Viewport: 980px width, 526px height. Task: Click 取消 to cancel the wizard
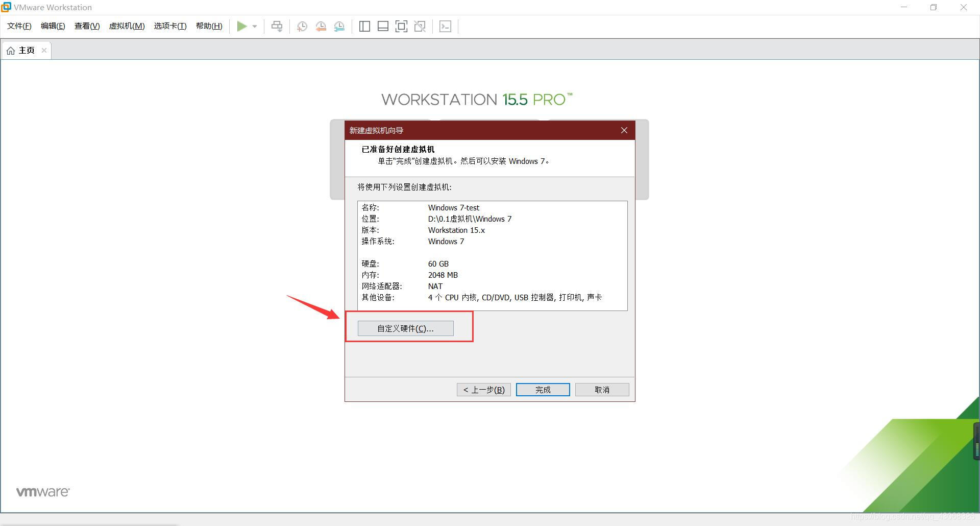602,390
